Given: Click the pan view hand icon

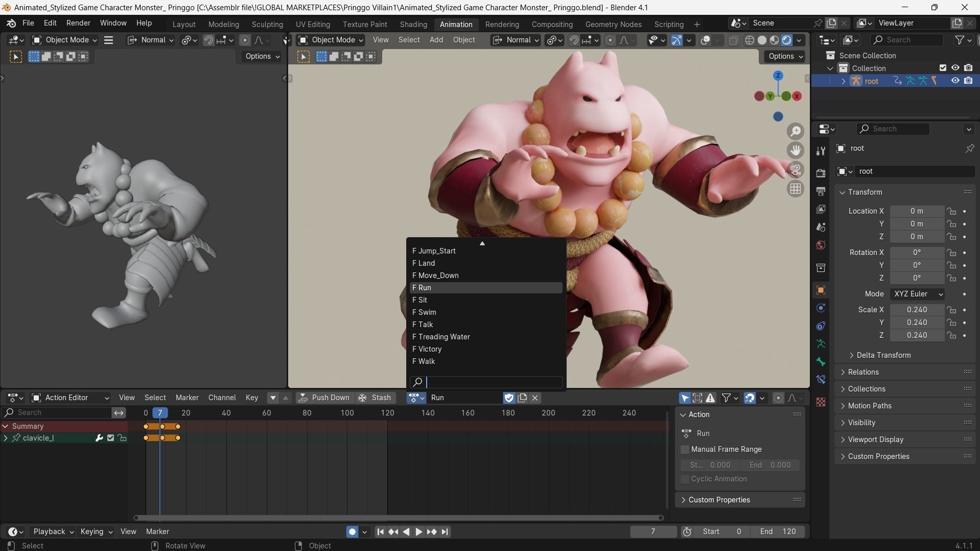Looking at the screenshot, I should 796,150.
